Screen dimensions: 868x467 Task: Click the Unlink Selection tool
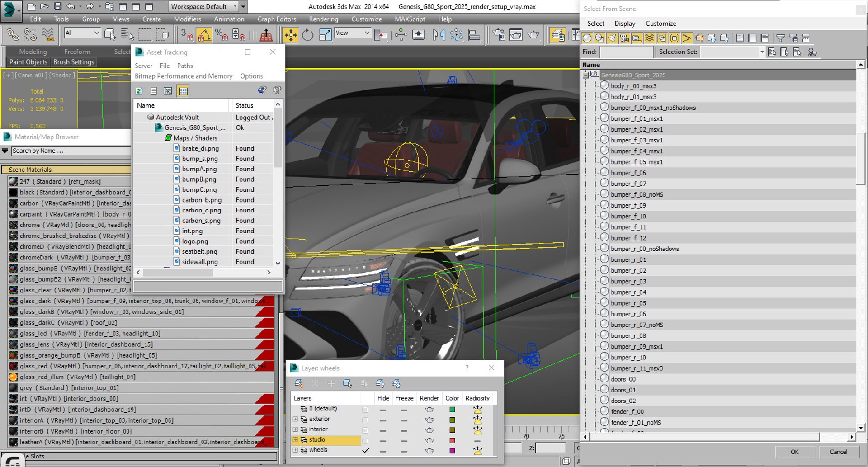point(30,35)
